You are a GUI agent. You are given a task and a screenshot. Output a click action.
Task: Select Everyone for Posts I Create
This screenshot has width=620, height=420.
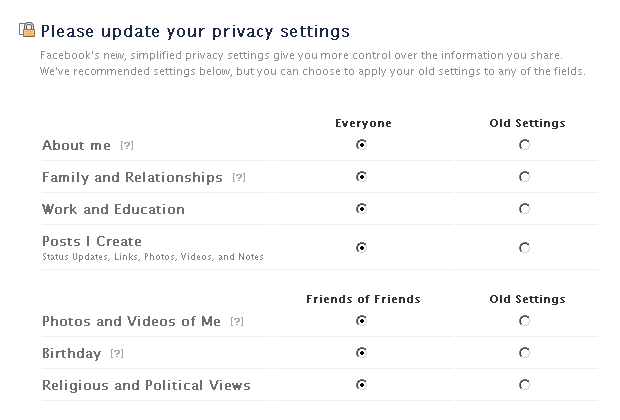pyautogui.click(x=361, y=247)
